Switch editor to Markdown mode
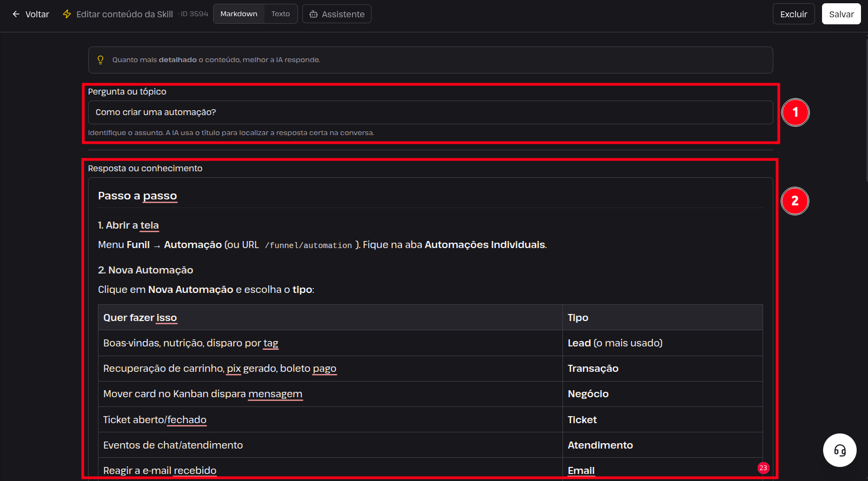Image resolution: width=868 pixels, height=481 pixels. [x=239, y=14]
